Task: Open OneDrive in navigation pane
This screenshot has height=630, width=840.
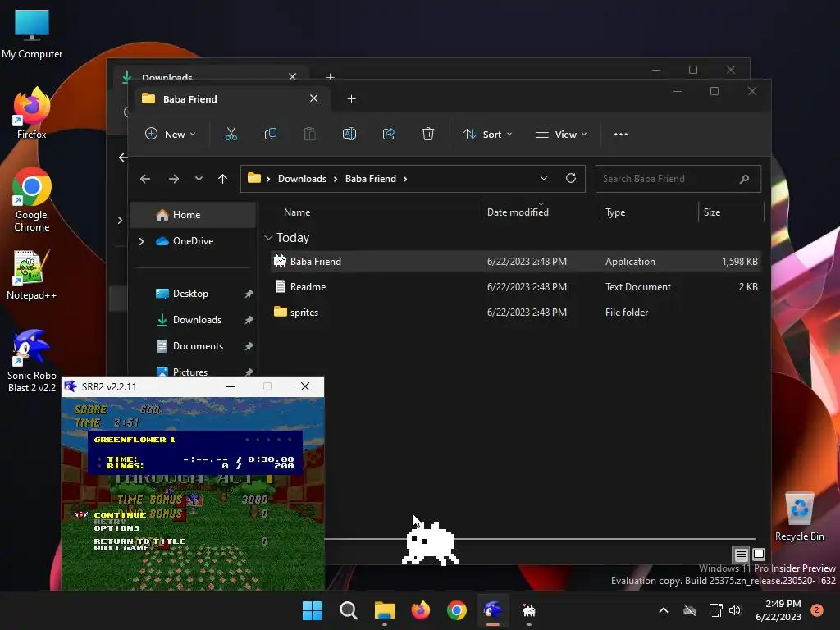Action: click(x=194, y=241)
